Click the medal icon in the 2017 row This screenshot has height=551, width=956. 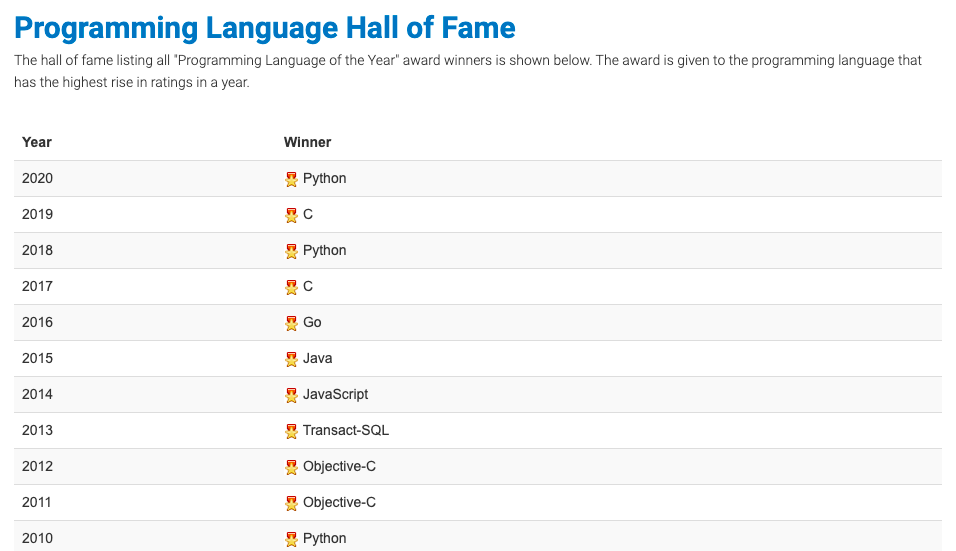291,287
